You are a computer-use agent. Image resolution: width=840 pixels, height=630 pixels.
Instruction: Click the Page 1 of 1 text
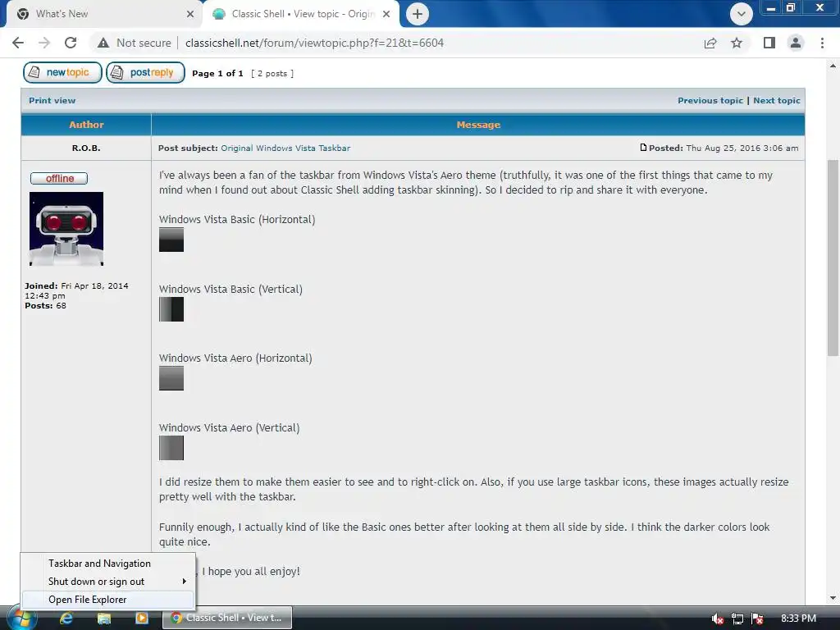(217, 73)
